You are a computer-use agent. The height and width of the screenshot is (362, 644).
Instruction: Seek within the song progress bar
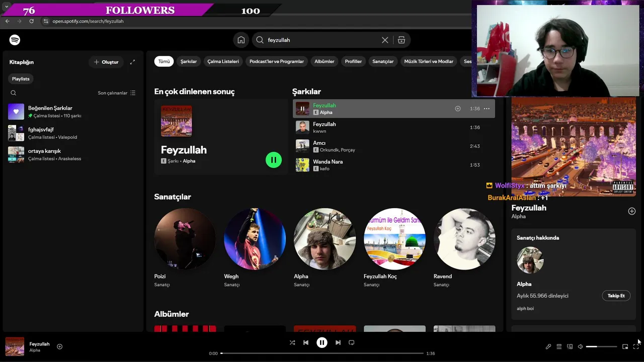322,353
